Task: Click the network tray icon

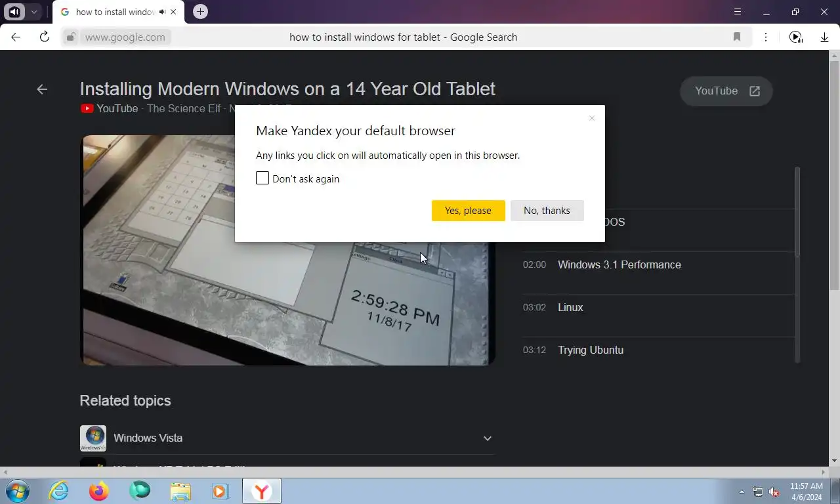Action: pos(758,492)
